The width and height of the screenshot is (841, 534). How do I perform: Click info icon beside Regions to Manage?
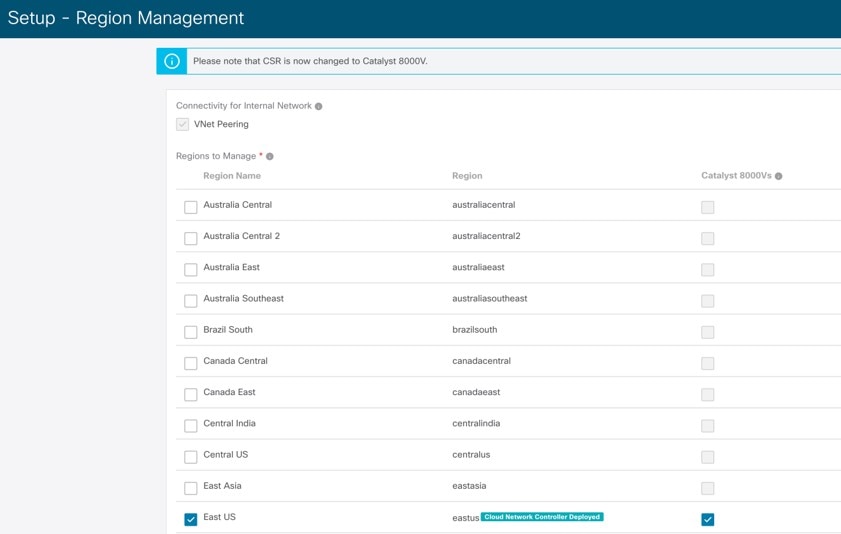(x=270, y=157)
